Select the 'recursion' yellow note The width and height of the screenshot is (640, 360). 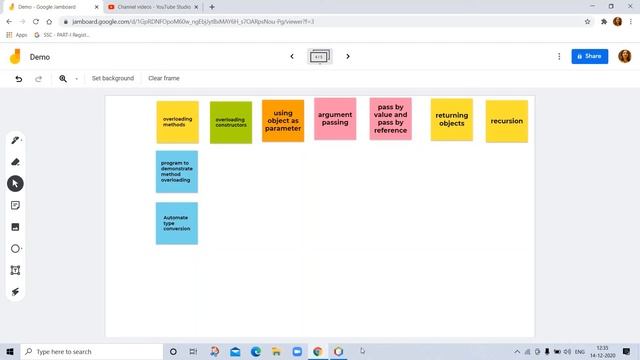tap(507, 121)
